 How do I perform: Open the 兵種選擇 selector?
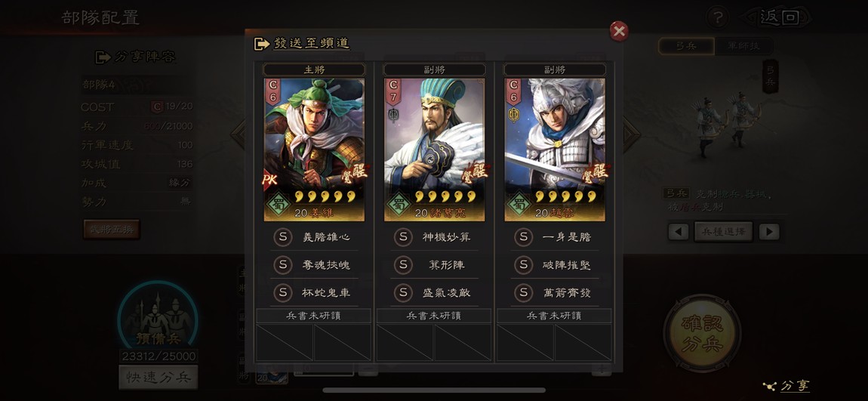click(724, 232)
